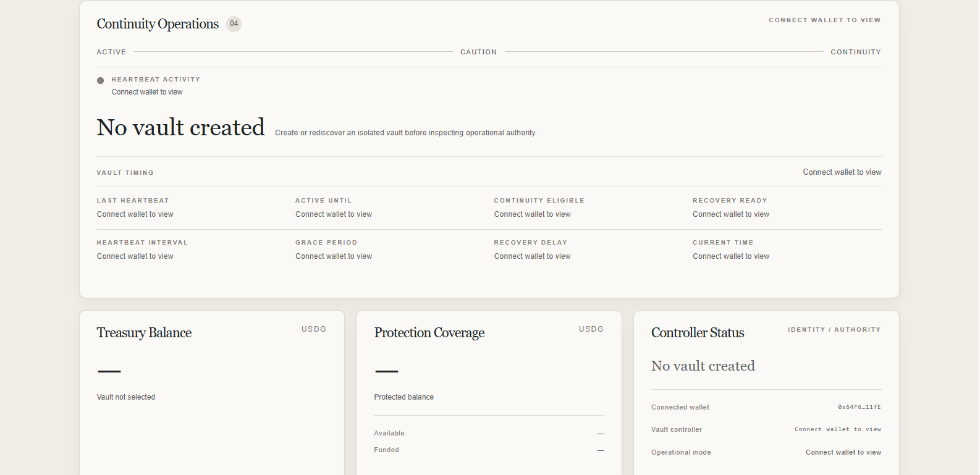The image size is (980, 475).
Task: Click the GRACE PERIOD label
Action: pyautogui.click(x=326, y=243)
